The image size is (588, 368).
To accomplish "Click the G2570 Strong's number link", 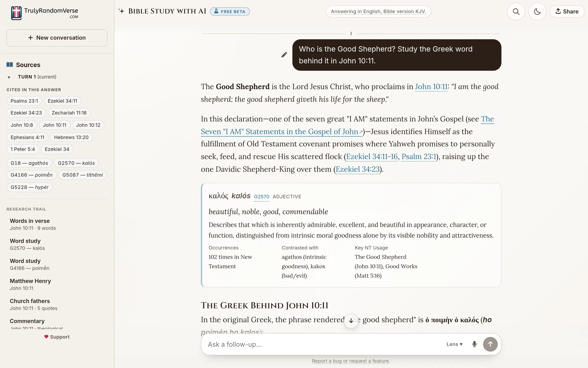I will point(262,197).
